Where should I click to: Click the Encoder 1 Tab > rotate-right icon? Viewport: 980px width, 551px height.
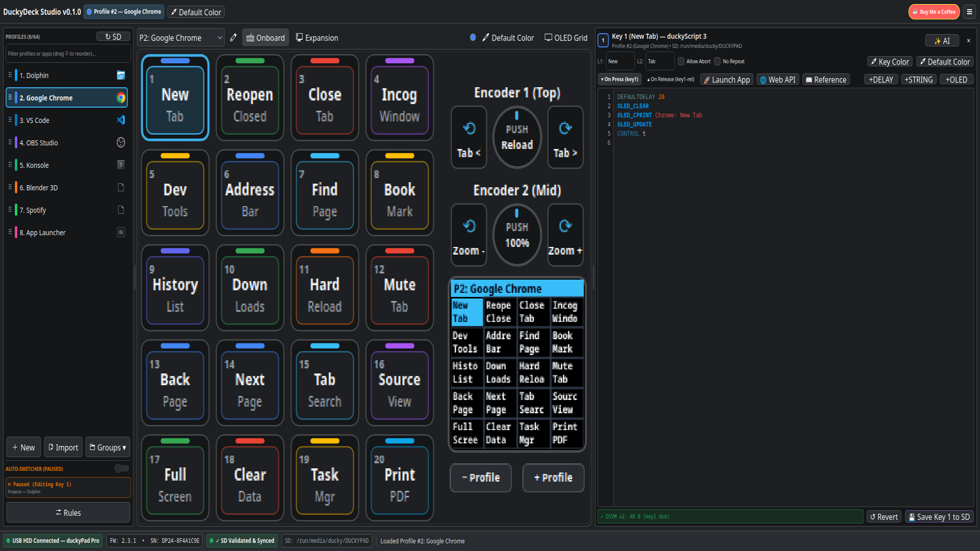[x=565, y=128]
